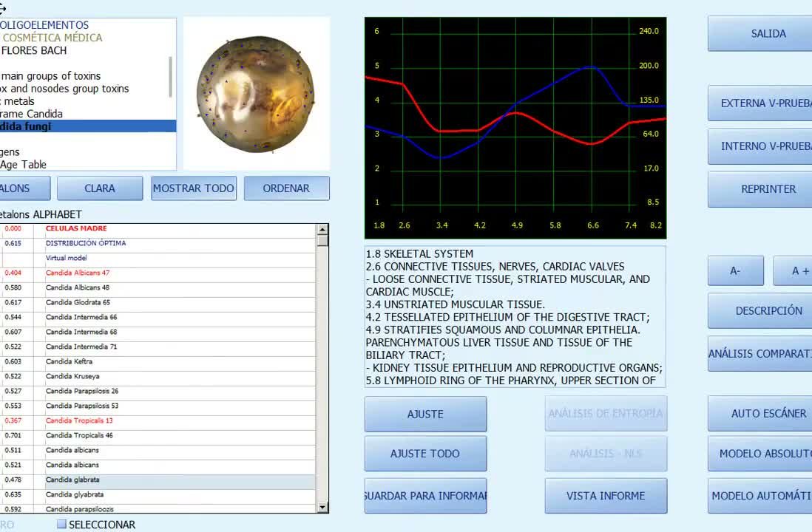Click the CLARA button

tap(100, 188)
